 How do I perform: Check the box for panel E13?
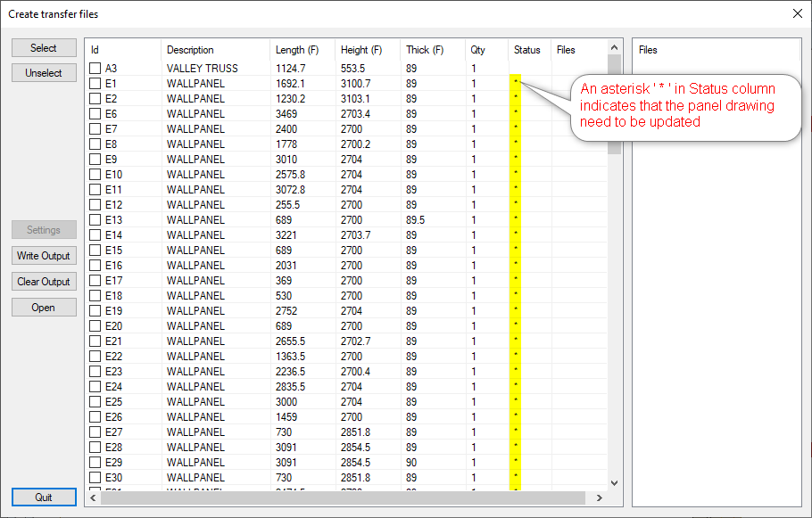coord(95,220)
